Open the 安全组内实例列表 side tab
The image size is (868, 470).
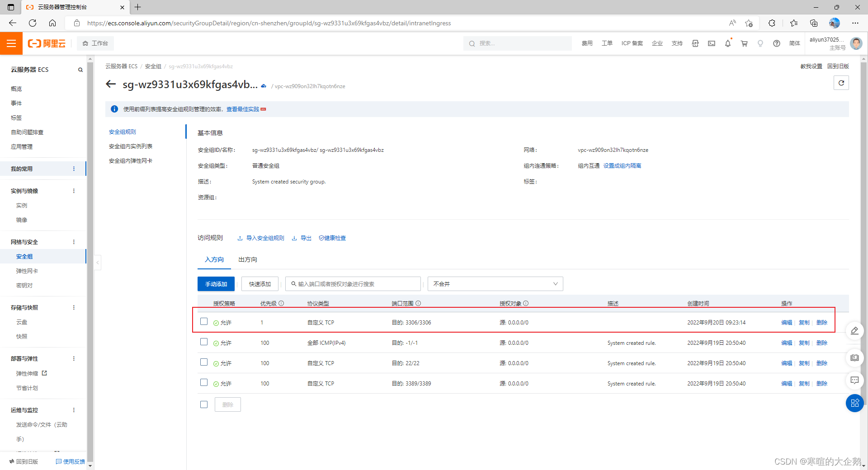(131, 146)
